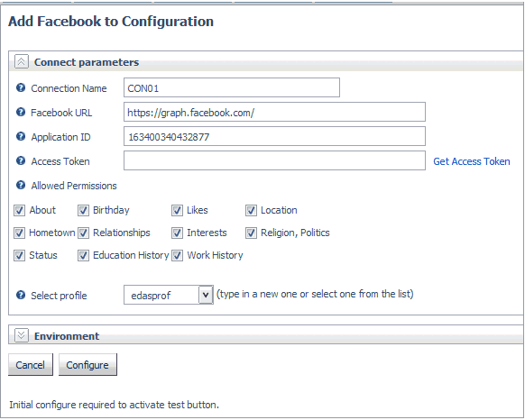The image size is (525, 420).
Task: Click the Connection Name text field
Action: pos(232,87)
